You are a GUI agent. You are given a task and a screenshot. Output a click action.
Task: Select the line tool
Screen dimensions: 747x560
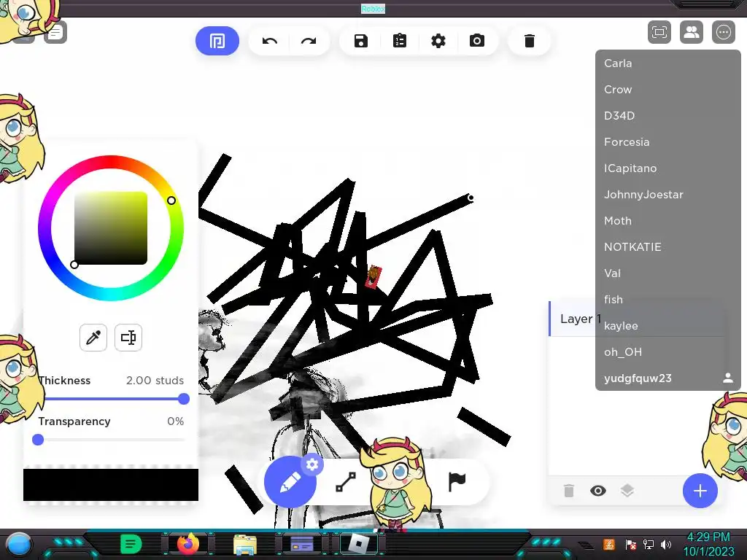(346, 482)
